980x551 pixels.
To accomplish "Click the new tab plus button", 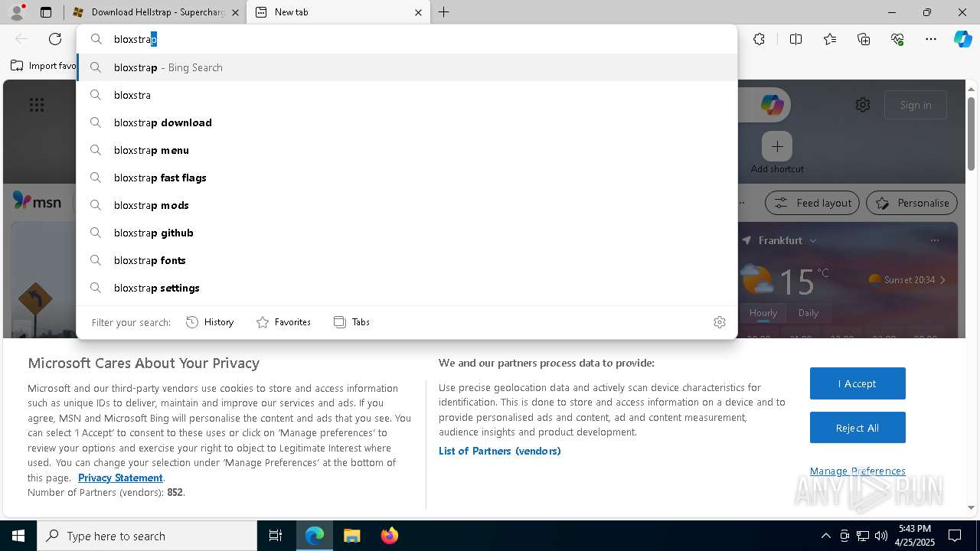I will pos(444,12).
